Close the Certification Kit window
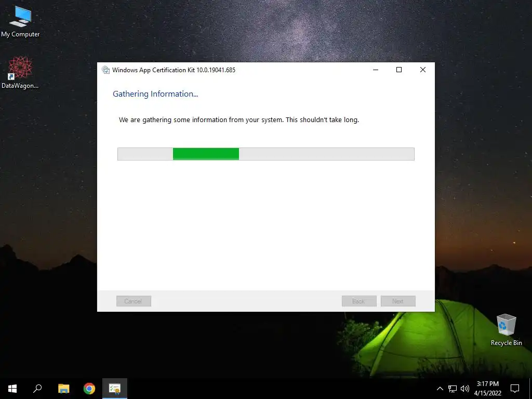 [423, 70]
